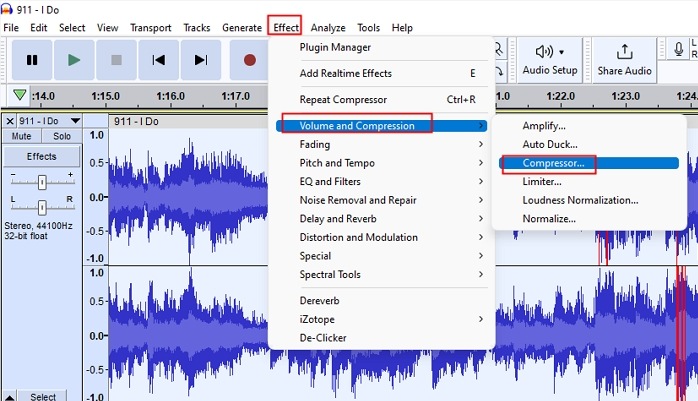
Task: Open the Help menu
Action: [x=402, y=28]
